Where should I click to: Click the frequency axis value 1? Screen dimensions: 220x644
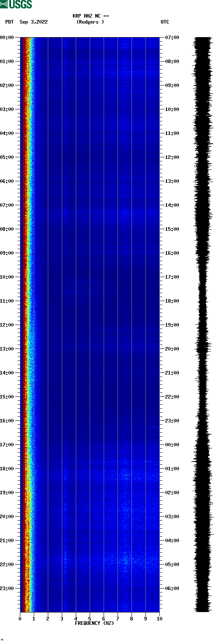point(34,619)
